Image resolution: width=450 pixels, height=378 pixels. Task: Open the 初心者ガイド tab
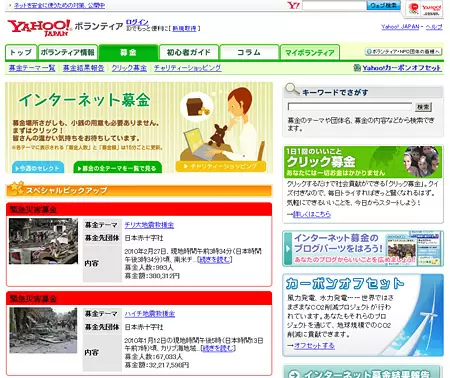pos(189,52)
